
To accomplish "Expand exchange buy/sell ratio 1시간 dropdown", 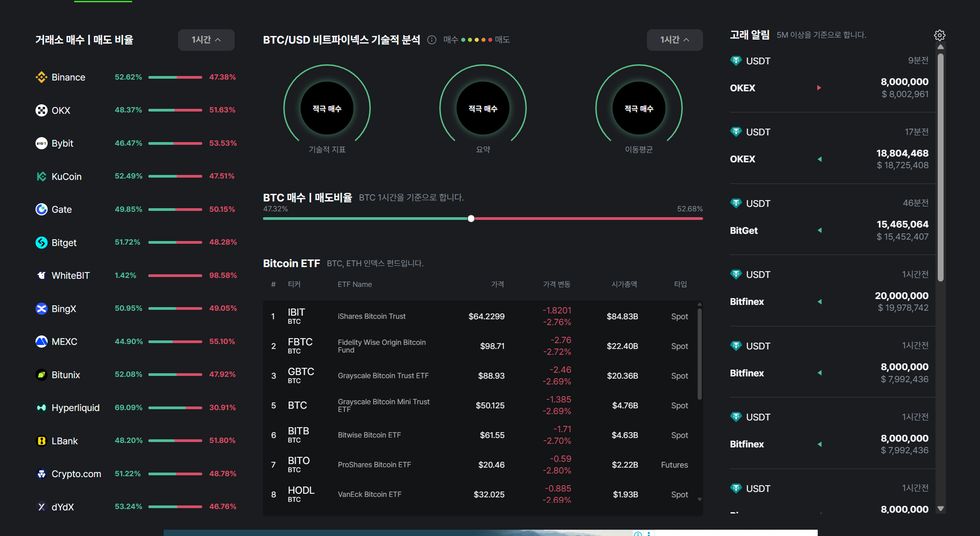I will 206,40.
